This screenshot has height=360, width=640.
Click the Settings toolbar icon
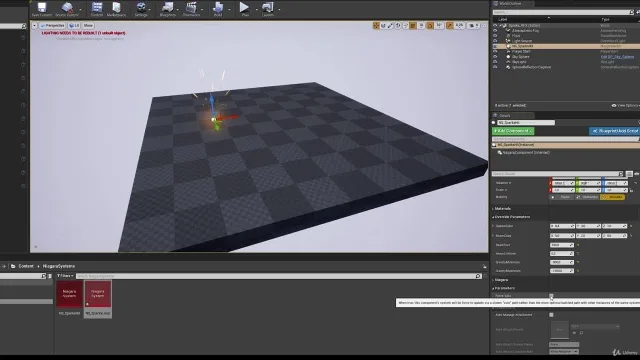[x=141, y=9]
